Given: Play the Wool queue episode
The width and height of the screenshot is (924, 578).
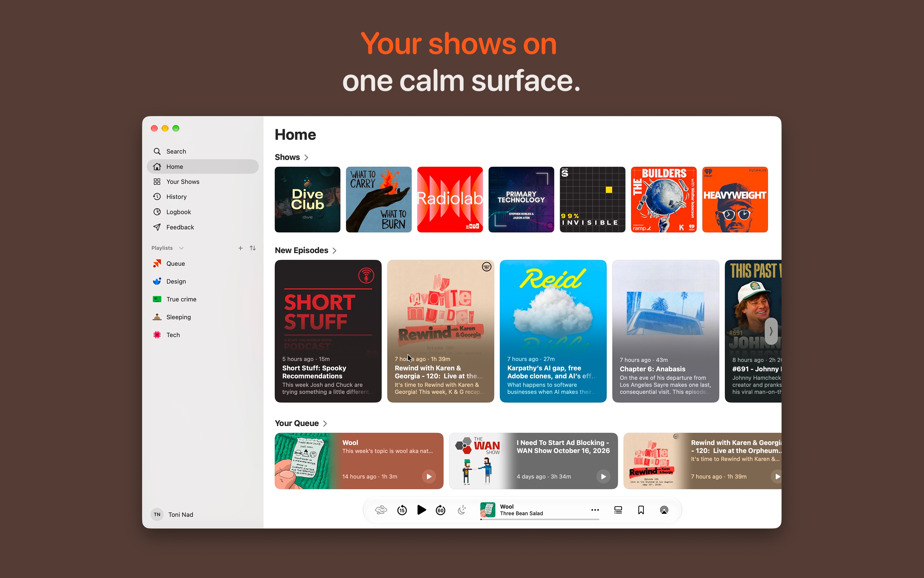Looking at the screenshot, I should (429, 476).
